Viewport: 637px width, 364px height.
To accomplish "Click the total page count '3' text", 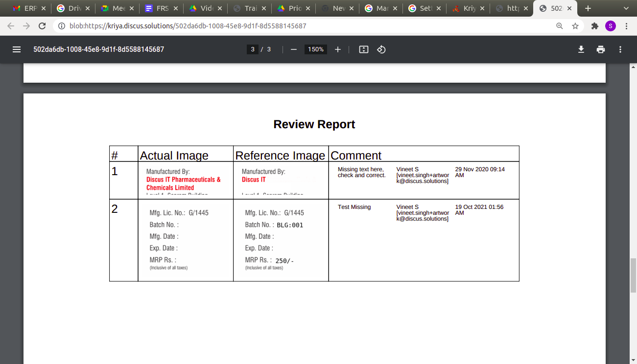I will [269, 49].
